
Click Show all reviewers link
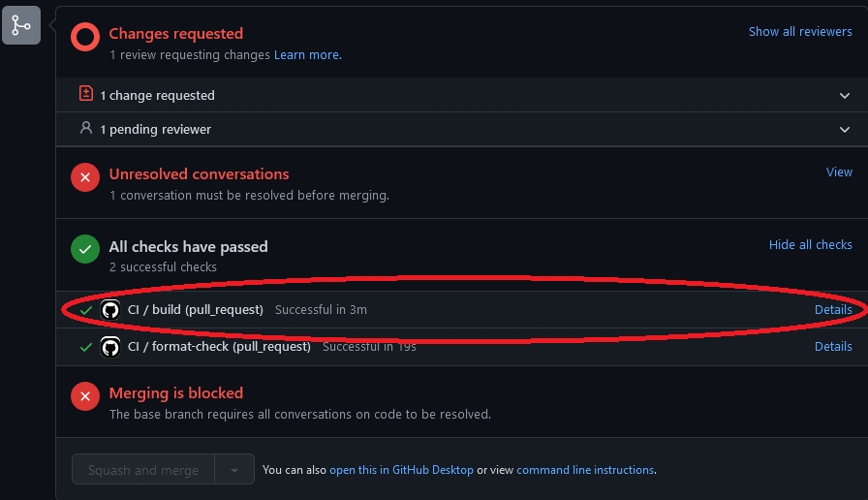[x=800, y=31]
